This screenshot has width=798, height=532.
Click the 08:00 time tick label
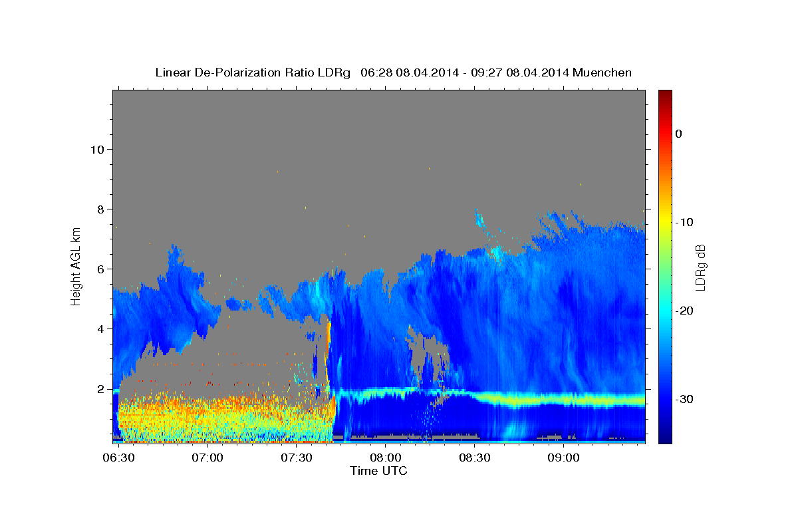pyautogui.click(x=385, y=458)
